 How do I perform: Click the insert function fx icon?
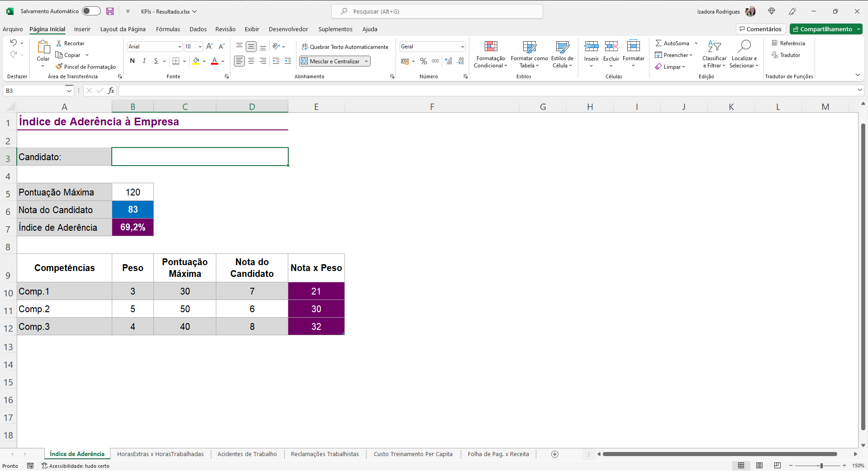pos(111,90)
